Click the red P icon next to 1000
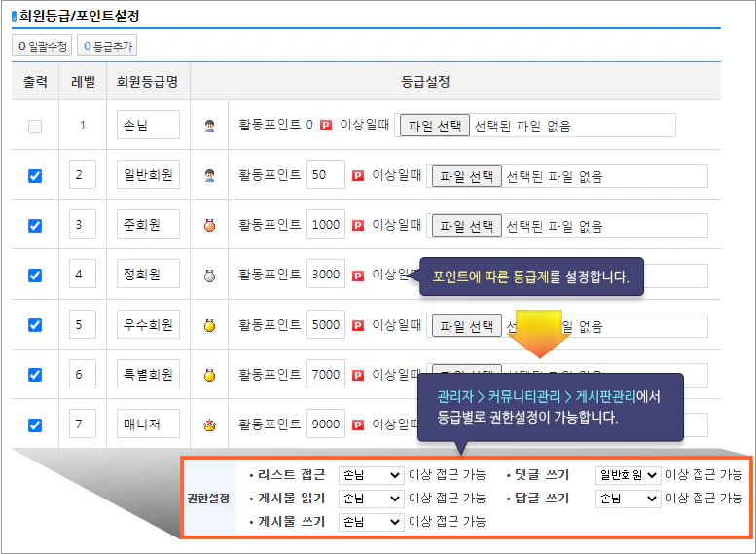Screen dimensions: 756x554 click(x=358, y=225)
